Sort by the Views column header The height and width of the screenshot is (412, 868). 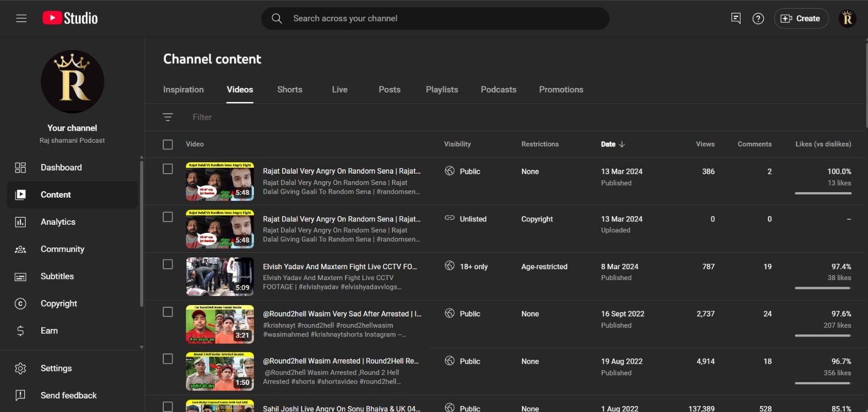[x=705, y=144]
